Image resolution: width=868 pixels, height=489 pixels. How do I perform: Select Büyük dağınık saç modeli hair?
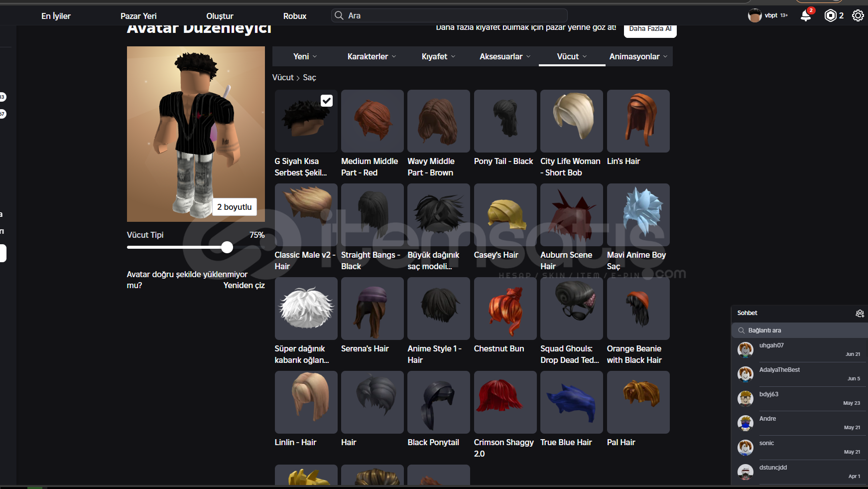439,215
